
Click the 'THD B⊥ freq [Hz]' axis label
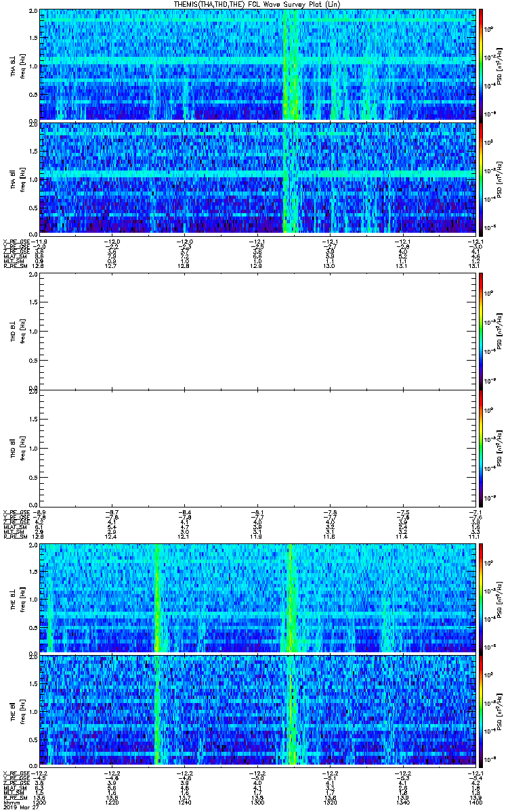click(17, 332)
